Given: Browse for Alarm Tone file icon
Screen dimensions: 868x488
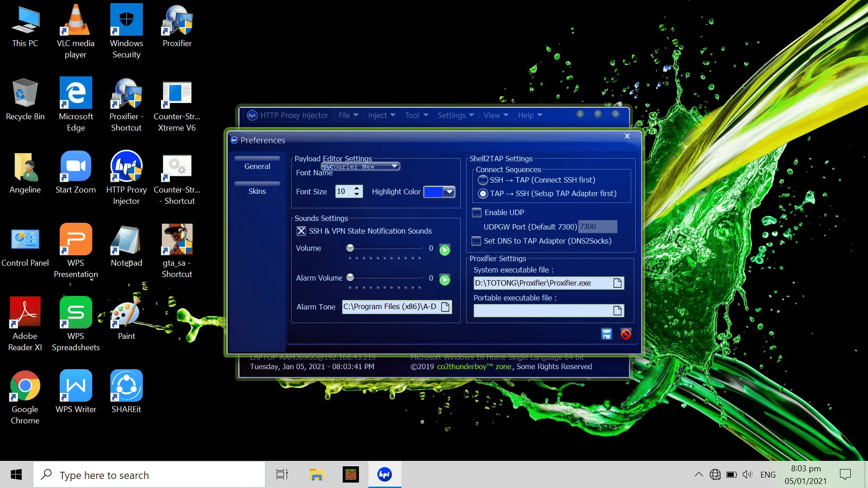Looking at the screenshot, I should pyautogui.click(x=445, y=307).
